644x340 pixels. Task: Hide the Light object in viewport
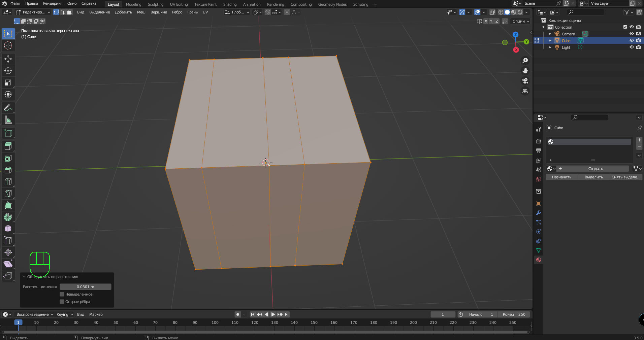pos(632,47)
